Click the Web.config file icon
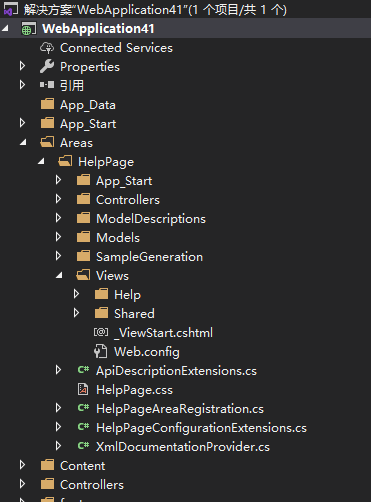The height and width of the screenshot is (502, 371). [x=101, y=351]
